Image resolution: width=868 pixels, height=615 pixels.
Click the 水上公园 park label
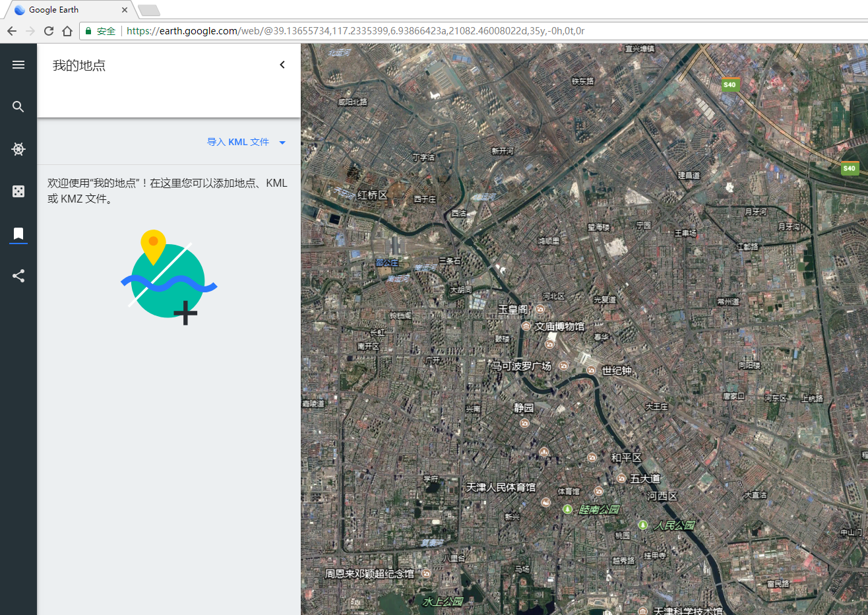click(443, 601)
